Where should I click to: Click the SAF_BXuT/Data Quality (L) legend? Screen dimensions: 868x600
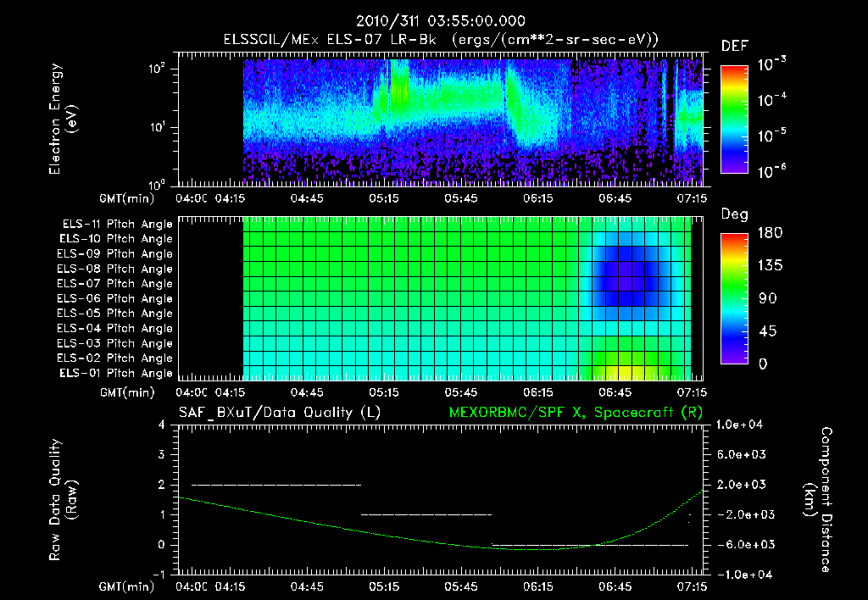point(280,413)
